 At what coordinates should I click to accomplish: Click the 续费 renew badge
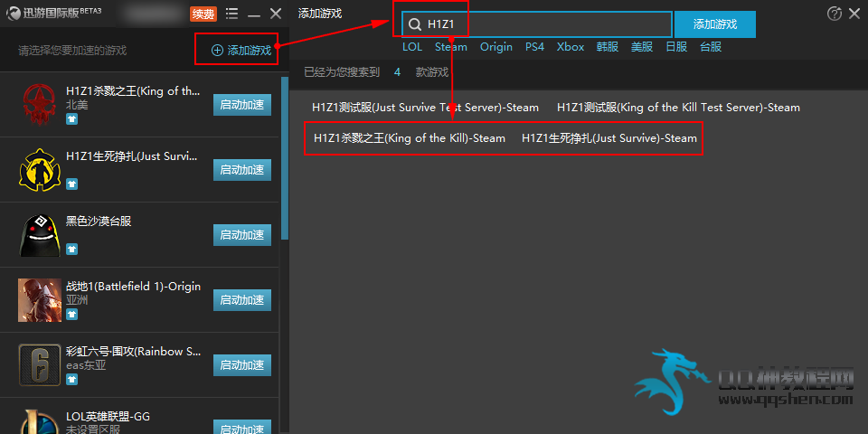pyautogui.click(x=203, y=14)
